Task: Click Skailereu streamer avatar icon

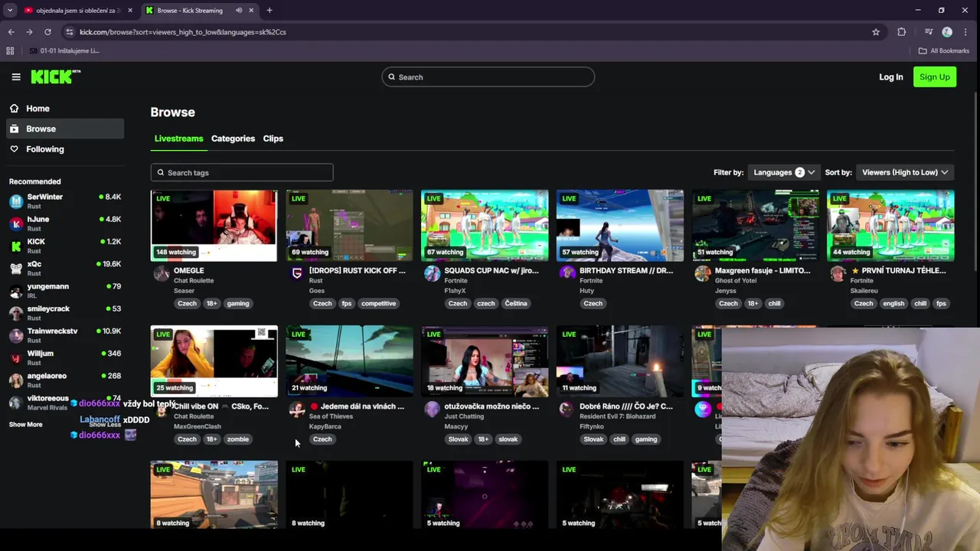Action: coord(838,274)
